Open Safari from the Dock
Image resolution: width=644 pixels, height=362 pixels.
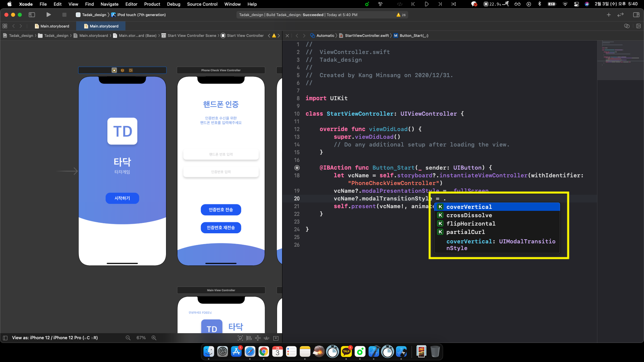pos(250,352)
